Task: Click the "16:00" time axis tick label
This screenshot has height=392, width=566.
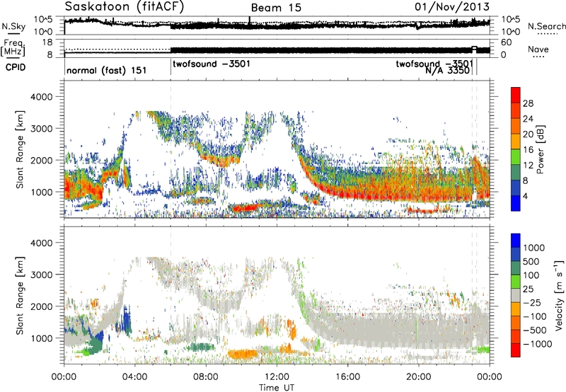Action: point(347,377)
